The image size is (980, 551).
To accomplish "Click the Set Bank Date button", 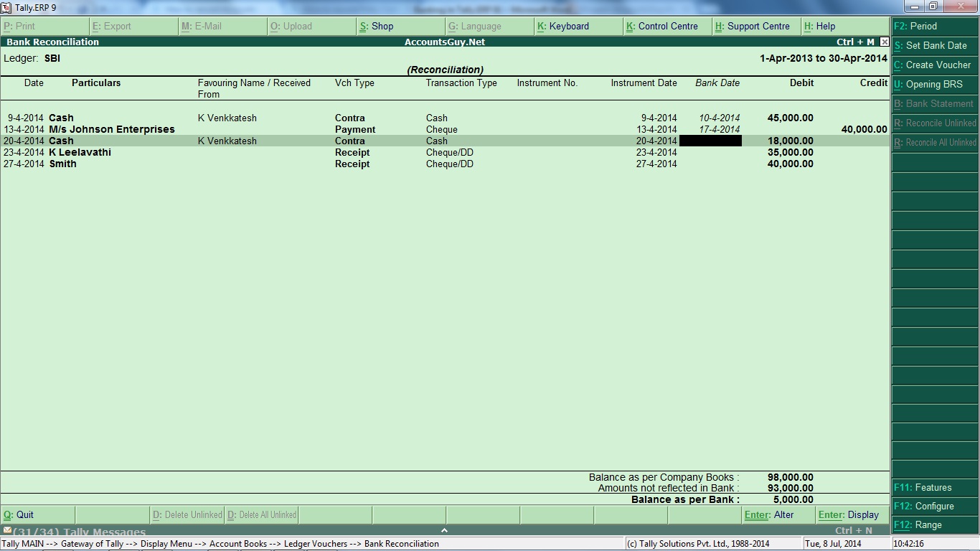I will click(935, 45).
